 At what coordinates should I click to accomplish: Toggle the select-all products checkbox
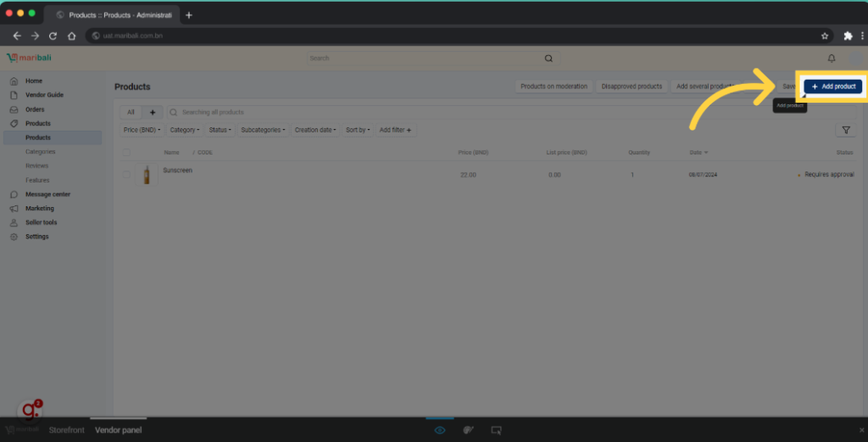point(126,153)
